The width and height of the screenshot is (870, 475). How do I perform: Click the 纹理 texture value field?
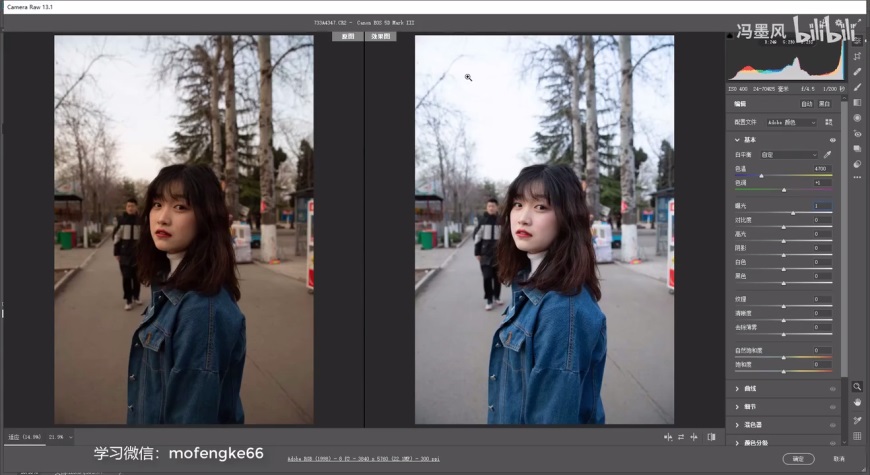(x=822, y=299)
